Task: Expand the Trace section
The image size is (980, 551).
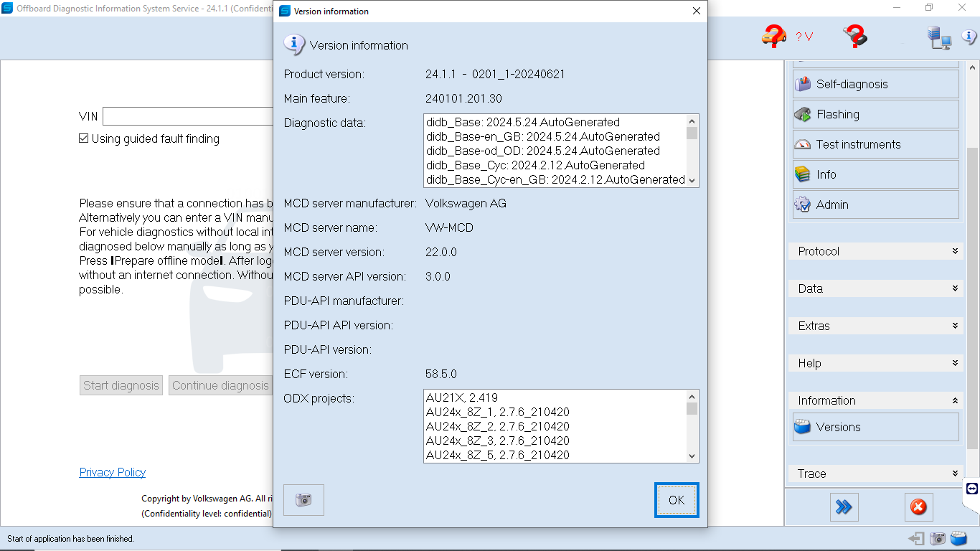Action: (x=875, y=474)
